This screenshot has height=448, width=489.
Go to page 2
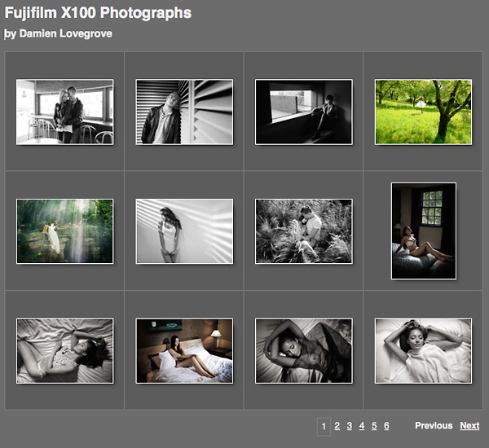[x=337, y=426]
